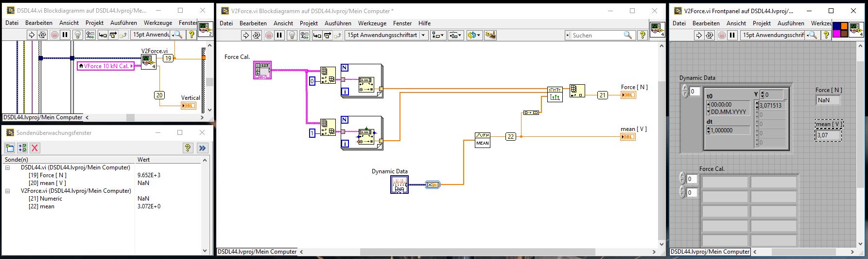Image resolution: width=868 pixels, height=259 pixels.
Task: Toggle Pause in V2Force Blockdiagramm toolbar
Action: point(279,35)
